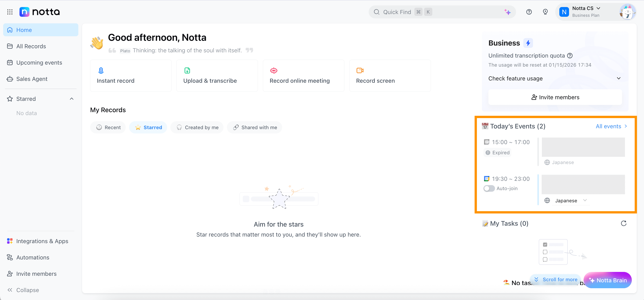The height and width of the screenshot is (300, 644).
Task: Open the lightbulb tips icon
Action: pos(545,12)
